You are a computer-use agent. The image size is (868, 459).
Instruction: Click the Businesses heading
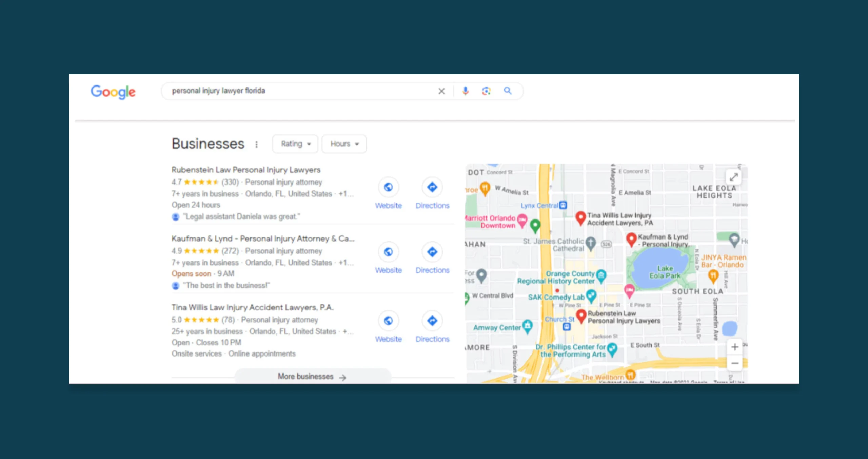[208, 144]
